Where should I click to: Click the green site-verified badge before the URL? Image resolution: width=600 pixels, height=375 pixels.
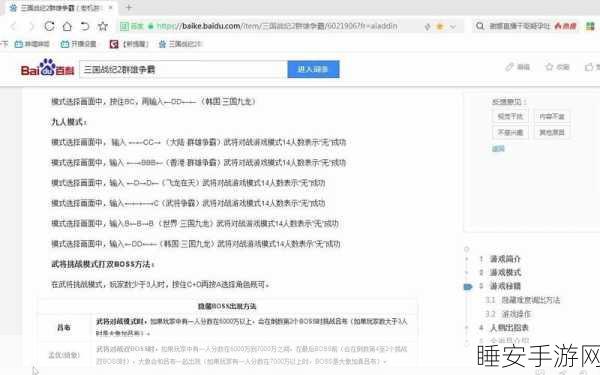point(132,26)
